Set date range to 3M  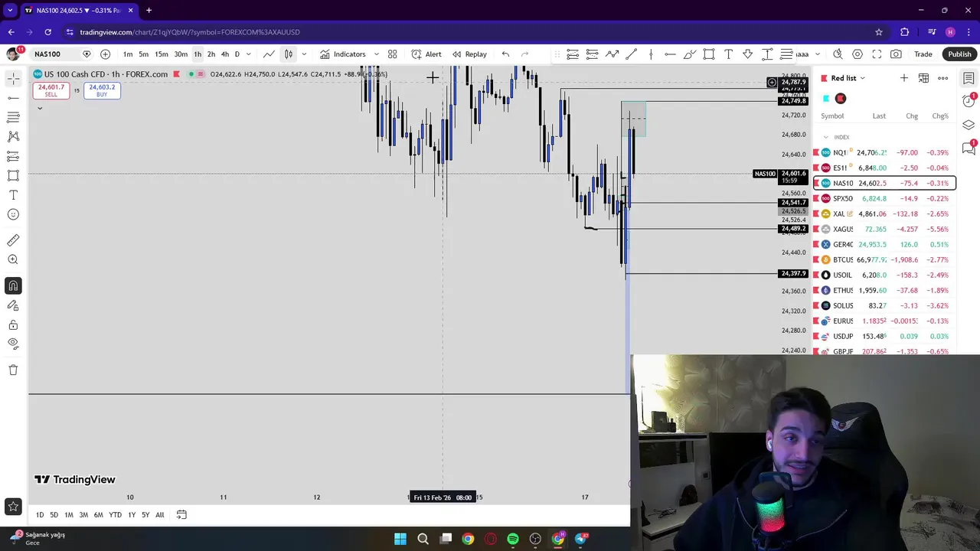(x=83, y=515)
